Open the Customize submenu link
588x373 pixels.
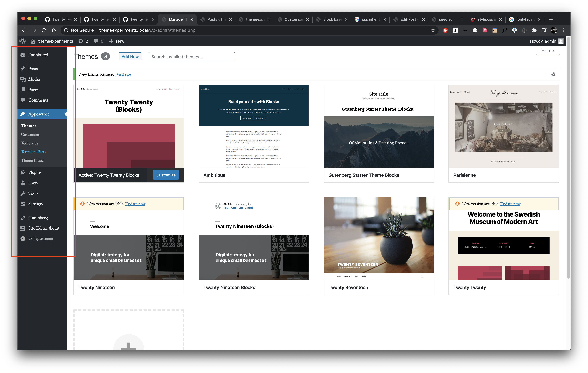(30, 135)
